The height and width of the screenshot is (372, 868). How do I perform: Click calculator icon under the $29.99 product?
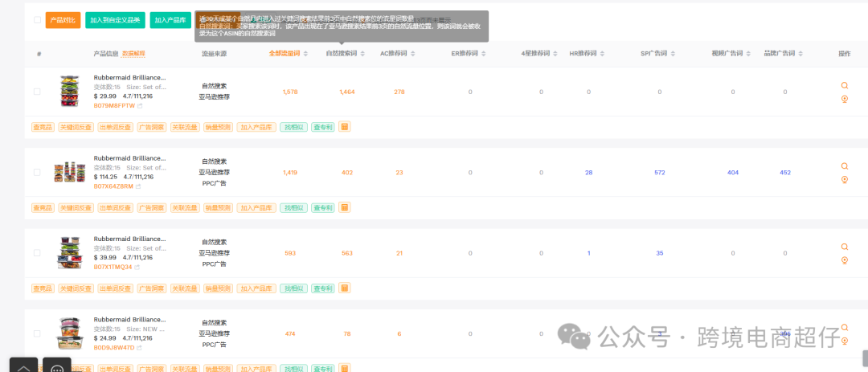(x=344, y=127)
